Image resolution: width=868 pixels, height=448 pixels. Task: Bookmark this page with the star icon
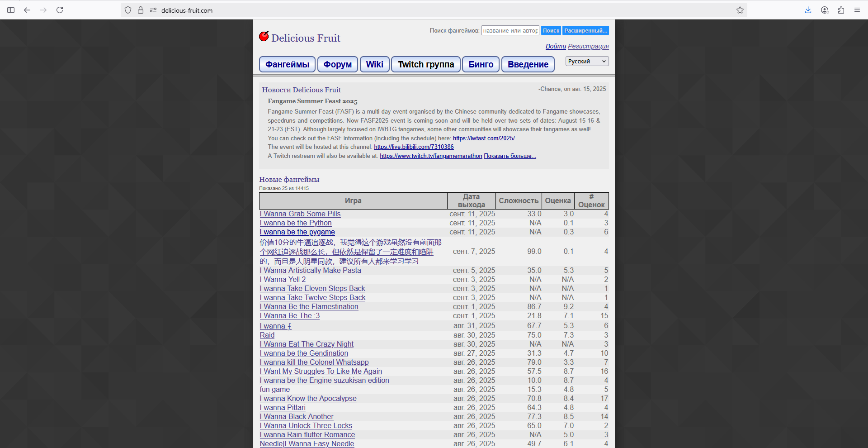click(740, 10)
